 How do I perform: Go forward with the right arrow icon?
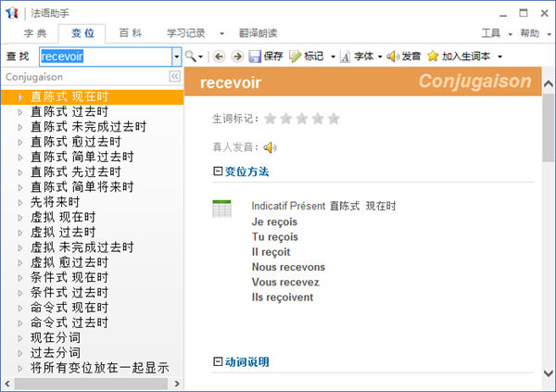tap(236, 57)
